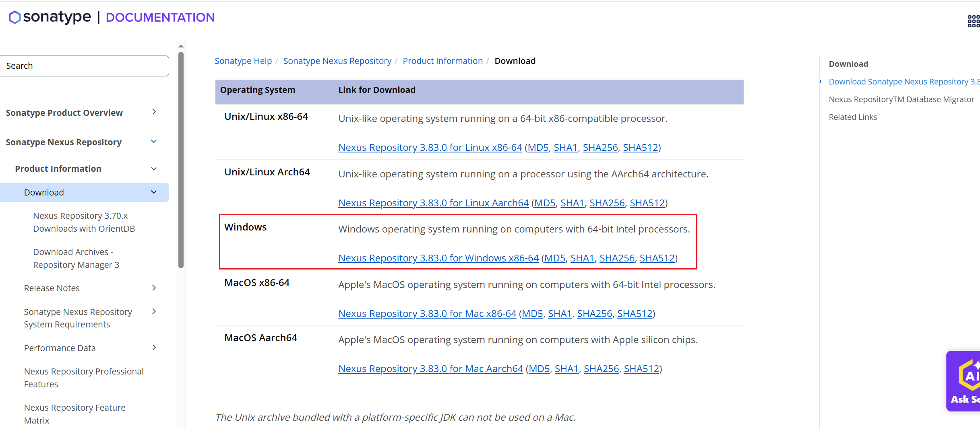
Task: Open Nexus Repository Feature Matrix
Action: pyautogui.click(x=75, y=414)
